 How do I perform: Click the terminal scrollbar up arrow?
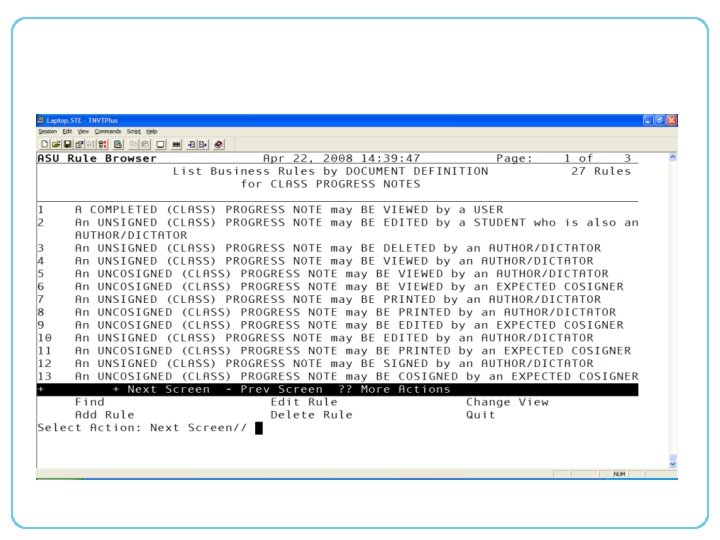coord(673,158)
